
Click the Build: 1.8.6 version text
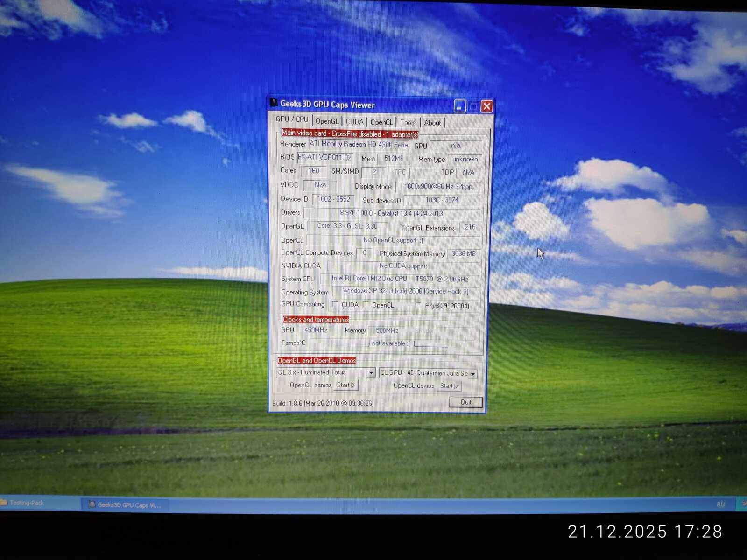tap(323, 403)
